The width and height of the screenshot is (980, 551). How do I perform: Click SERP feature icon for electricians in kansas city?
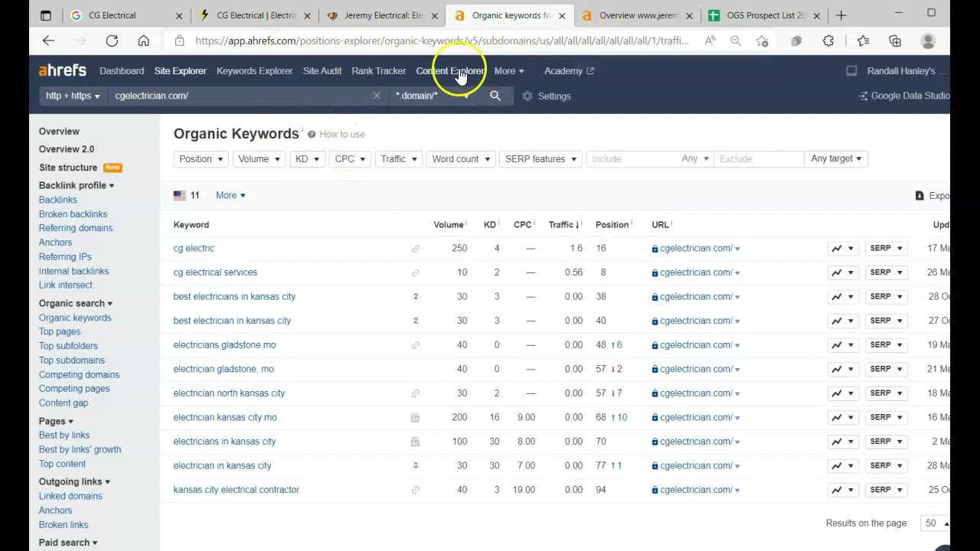pos(415,442)
